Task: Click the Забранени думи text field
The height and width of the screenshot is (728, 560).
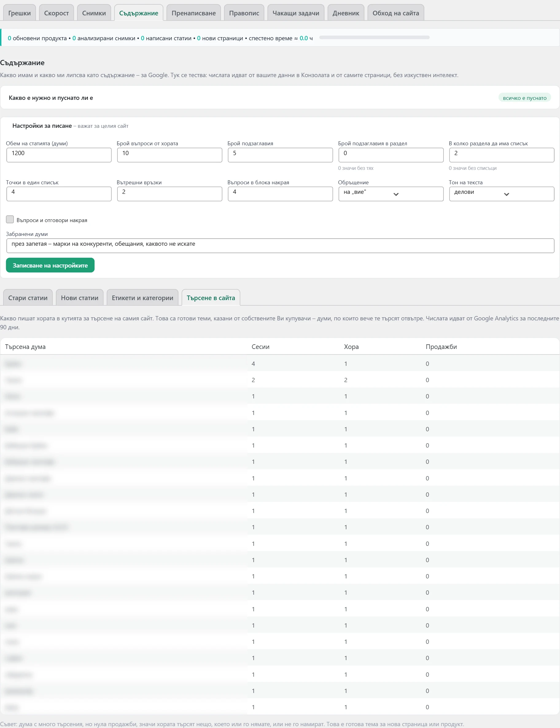Action: tap(280, 246)
